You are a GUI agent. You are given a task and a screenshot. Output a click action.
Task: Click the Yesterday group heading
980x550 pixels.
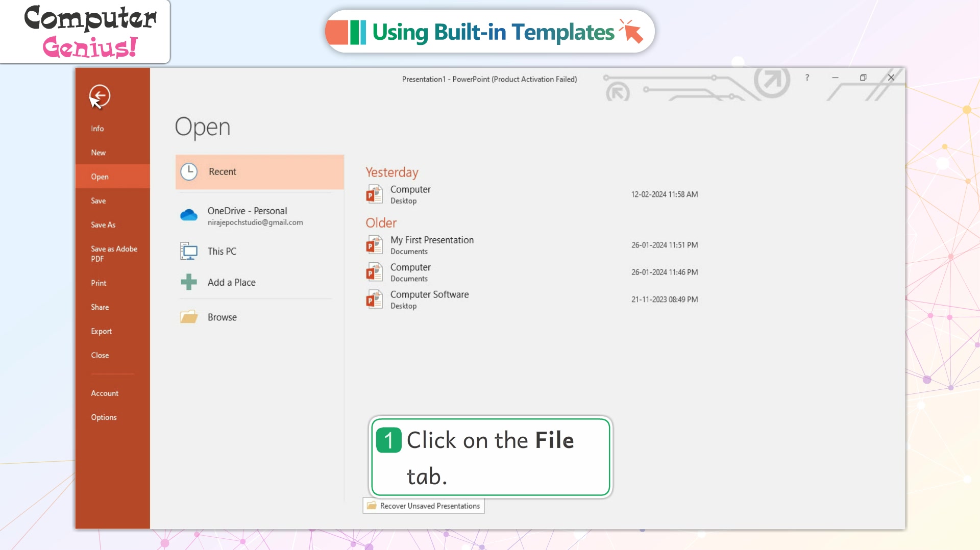[x=392, y=172]
